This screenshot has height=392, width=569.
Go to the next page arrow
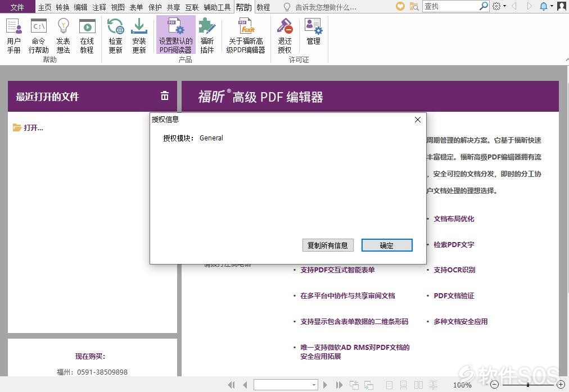point(325,385)
